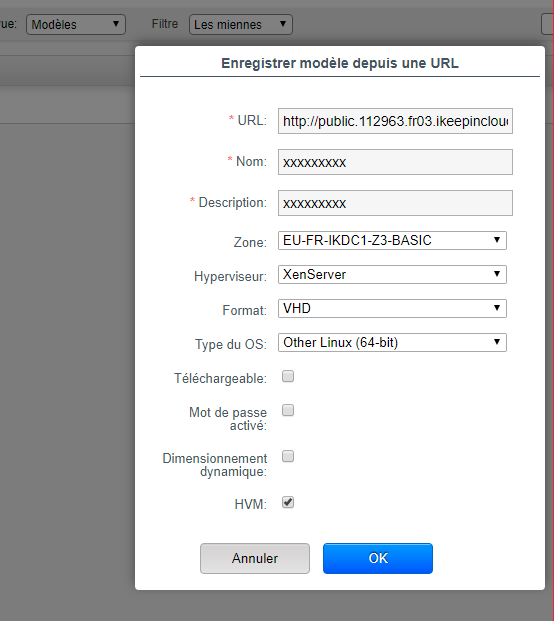This screenshot has height=621, width=555.
Task: Confirm with the blue OK button
Action: click(x=378, y=558)
